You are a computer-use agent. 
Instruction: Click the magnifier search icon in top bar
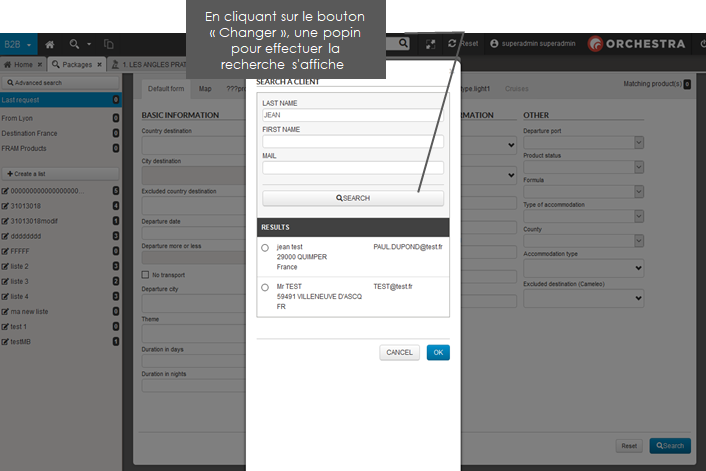74,45
